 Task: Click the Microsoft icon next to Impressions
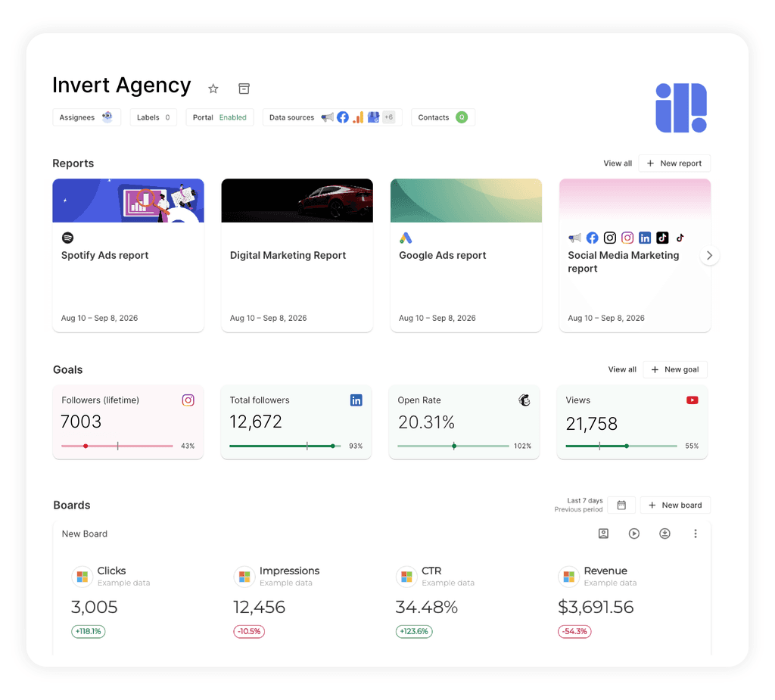244,577
